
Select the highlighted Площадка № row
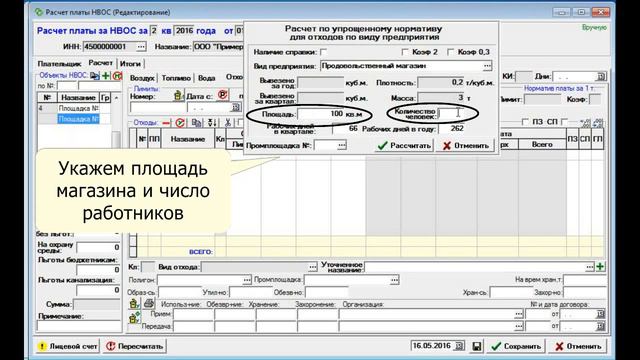[x=78, y=119]
